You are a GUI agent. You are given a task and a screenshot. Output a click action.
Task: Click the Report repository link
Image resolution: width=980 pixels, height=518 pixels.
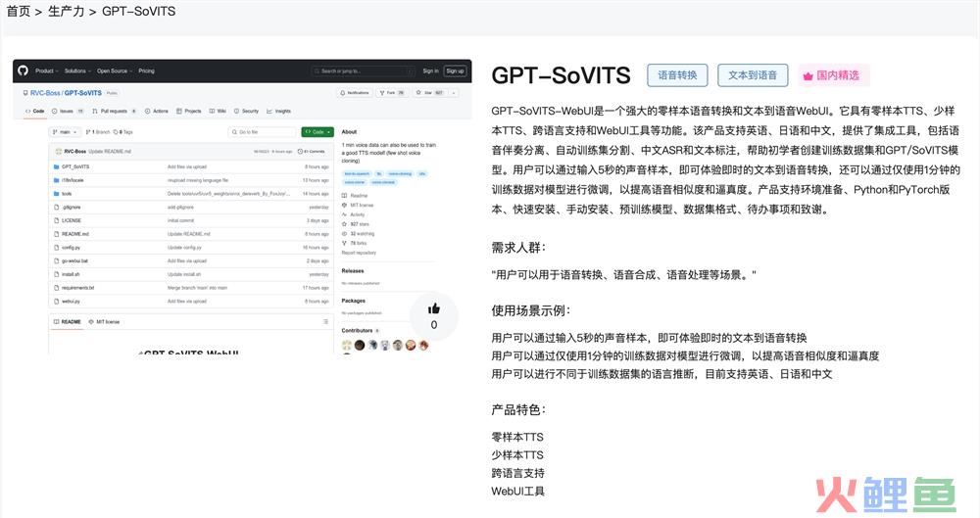359,253
